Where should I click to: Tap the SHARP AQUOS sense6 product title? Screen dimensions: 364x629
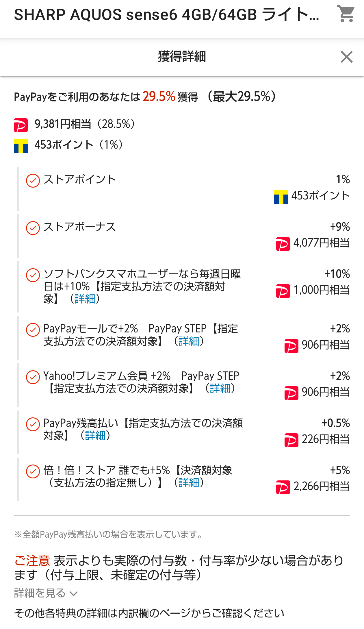point(166,14)
